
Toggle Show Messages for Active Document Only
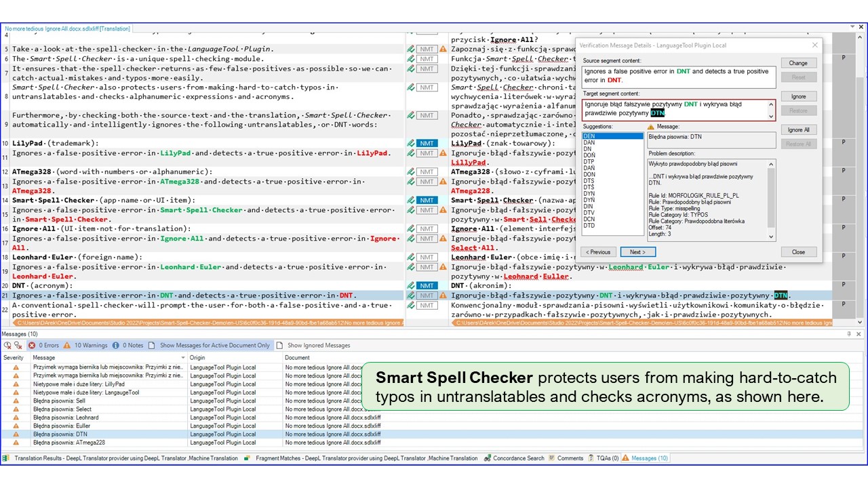coord(210,345)
